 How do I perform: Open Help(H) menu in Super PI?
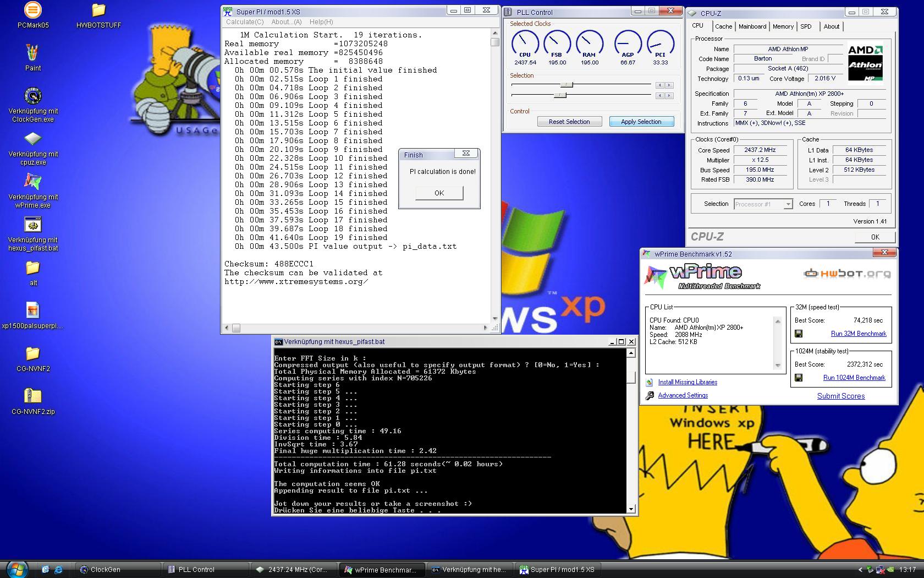pos(321,22)
